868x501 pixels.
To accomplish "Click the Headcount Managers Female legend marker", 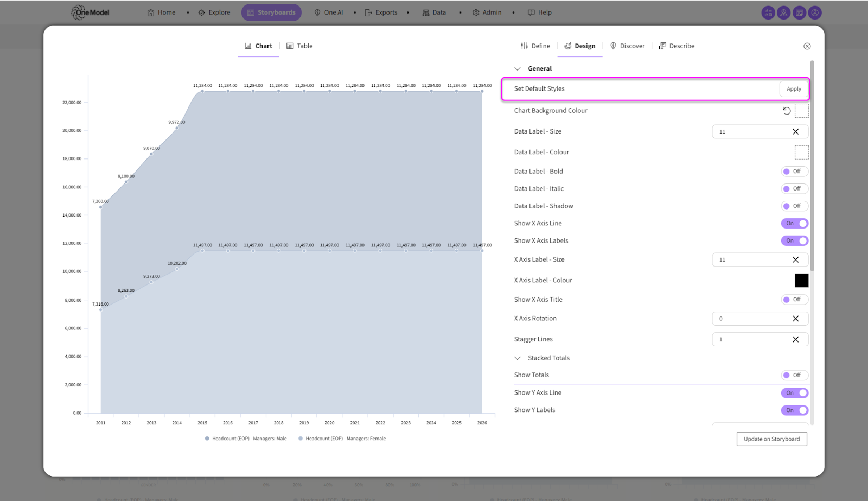I will pos(301,439).
